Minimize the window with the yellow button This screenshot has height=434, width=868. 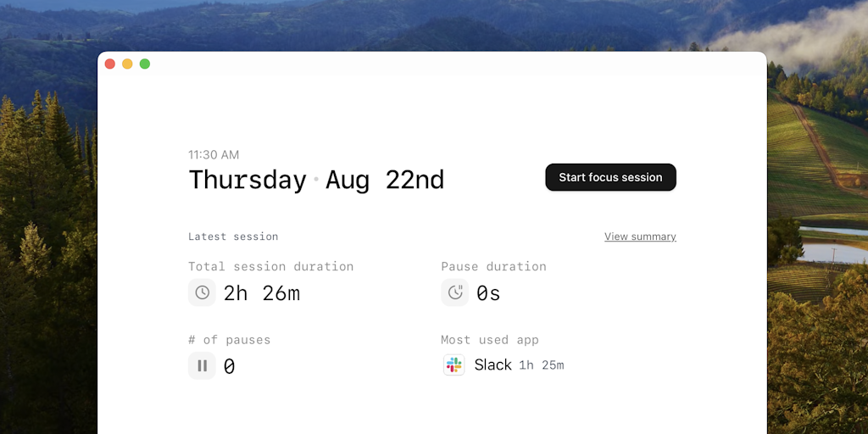point(127,64)
